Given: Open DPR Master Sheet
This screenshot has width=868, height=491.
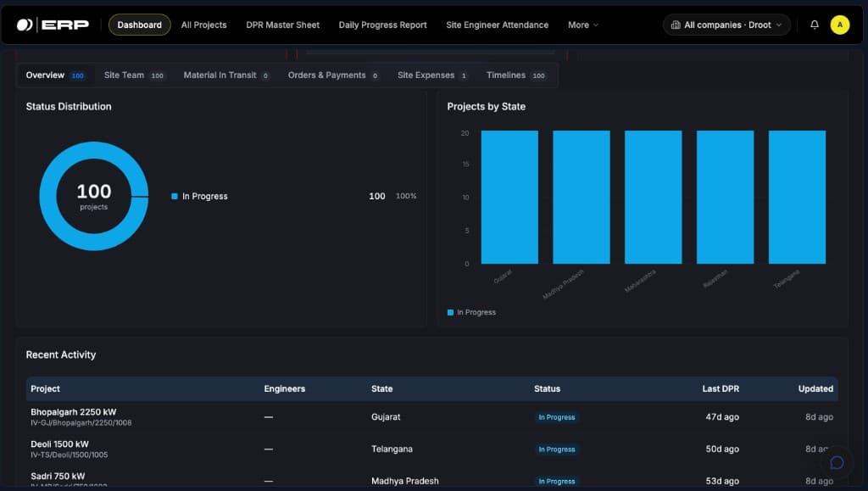Looking at the screenshot, I should 283,25.
